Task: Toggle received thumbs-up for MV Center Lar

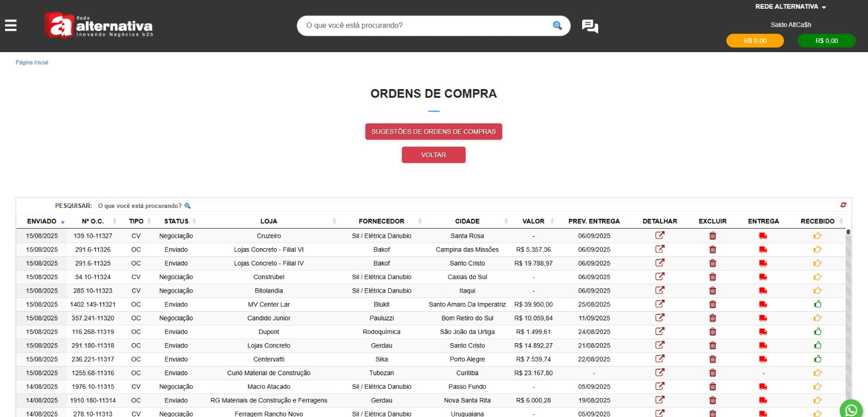Action: (x=818, y=305)
